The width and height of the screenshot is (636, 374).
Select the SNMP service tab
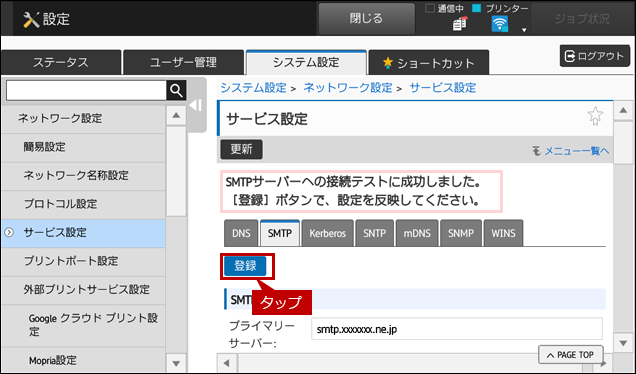(x=461, y=233)
